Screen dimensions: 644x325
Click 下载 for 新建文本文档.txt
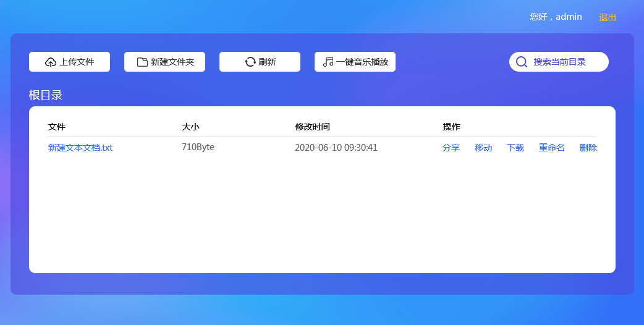coord(515,148)
